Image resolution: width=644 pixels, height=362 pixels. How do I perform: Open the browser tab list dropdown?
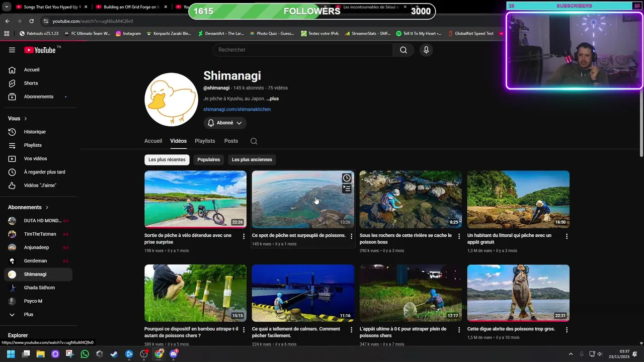tap(6, 7)
